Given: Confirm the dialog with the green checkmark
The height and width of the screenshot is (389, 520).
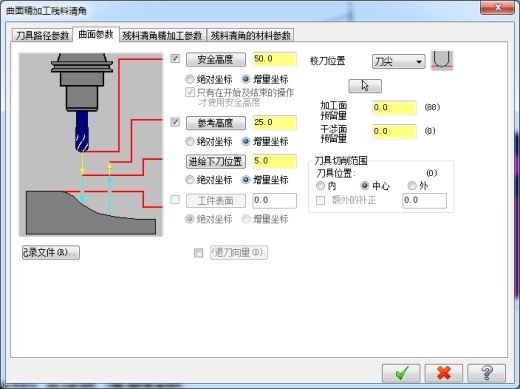Looking at the screenshot, I should coord(401,373).
